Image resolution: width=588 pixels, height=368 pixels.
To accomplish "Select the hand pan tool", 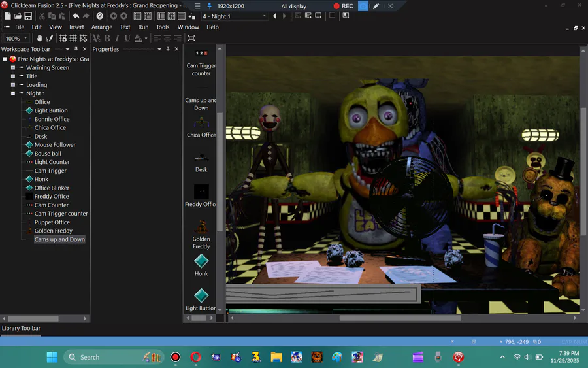I will (x=39, y=38).
